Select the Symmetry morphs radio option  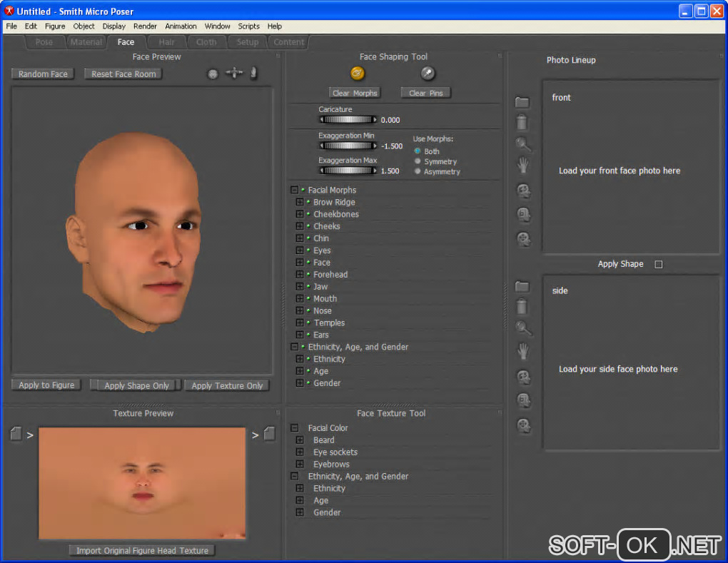pos(418,161)
